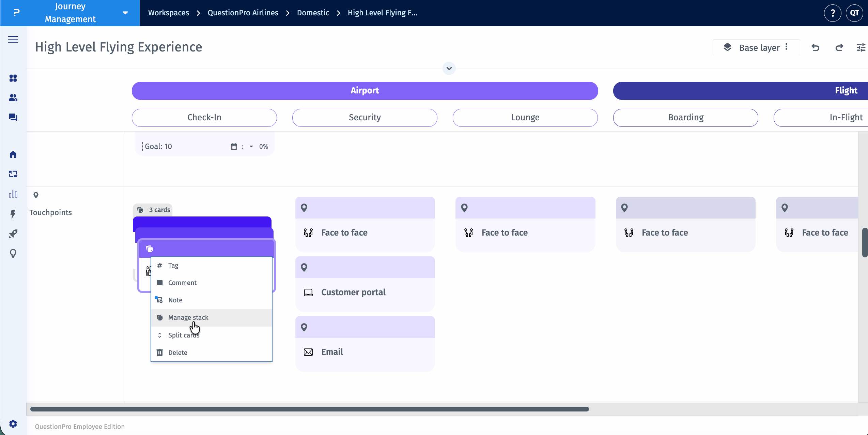Viewport: 868px width, 435px height.
Task: Open the Journey Management dropdown arrow
Action: coord(125,13)
